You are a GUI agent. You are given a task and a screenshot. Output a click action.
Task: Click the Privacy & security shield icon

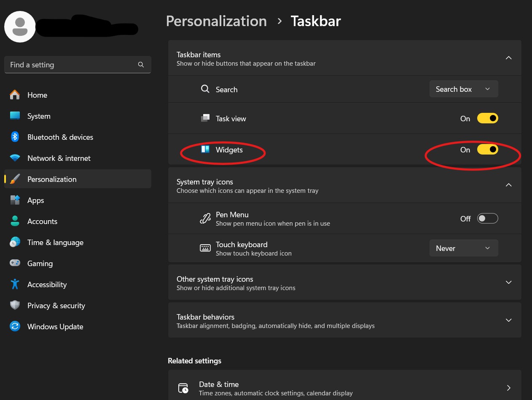15,306
